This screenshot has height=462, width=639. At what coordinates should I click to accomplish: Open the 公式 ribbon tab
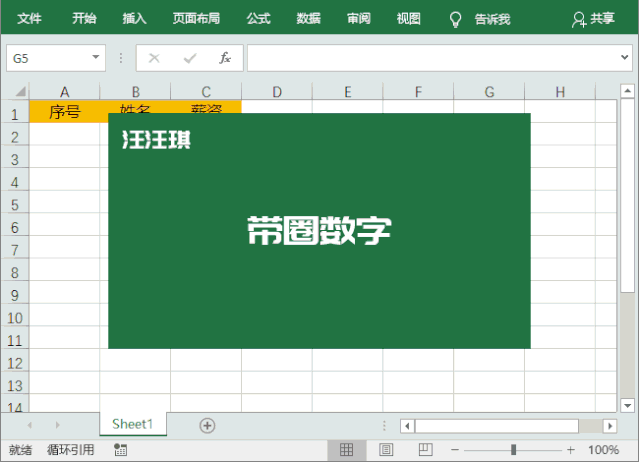[258, 18]
